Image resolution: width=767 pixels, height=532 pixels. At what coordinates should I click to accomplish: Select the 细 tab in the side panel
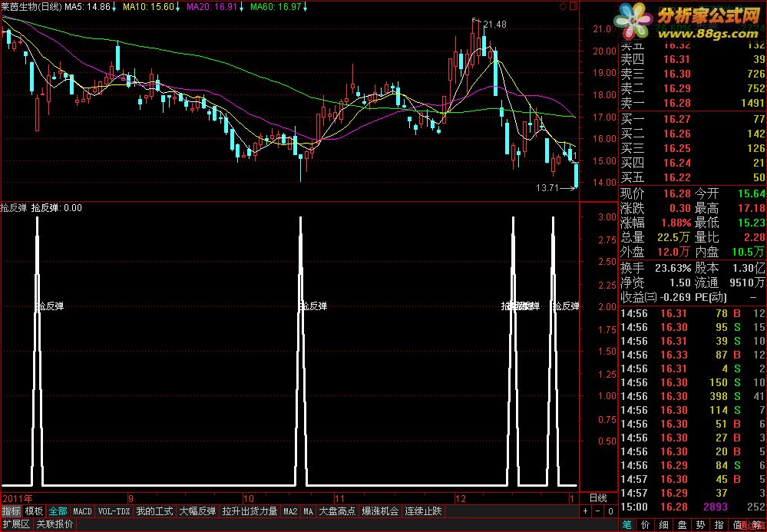pyautogui.click(x=664, y=524)
